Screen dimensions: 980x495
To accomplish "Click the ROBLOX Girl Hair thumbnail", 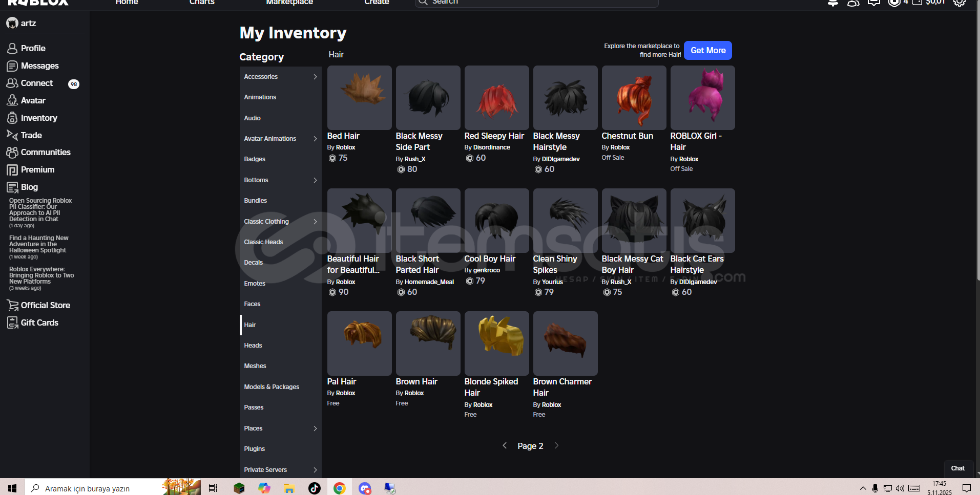I will pos(702,98).
